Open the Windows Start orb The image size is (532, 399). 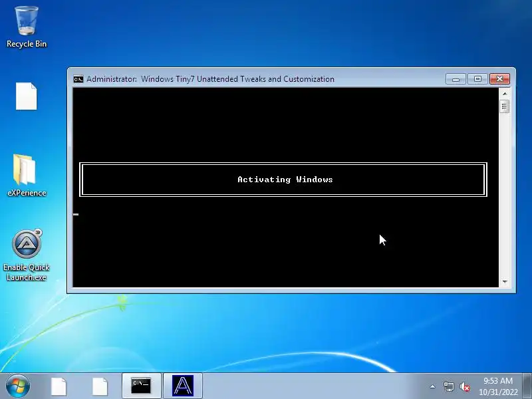[18, 386]
